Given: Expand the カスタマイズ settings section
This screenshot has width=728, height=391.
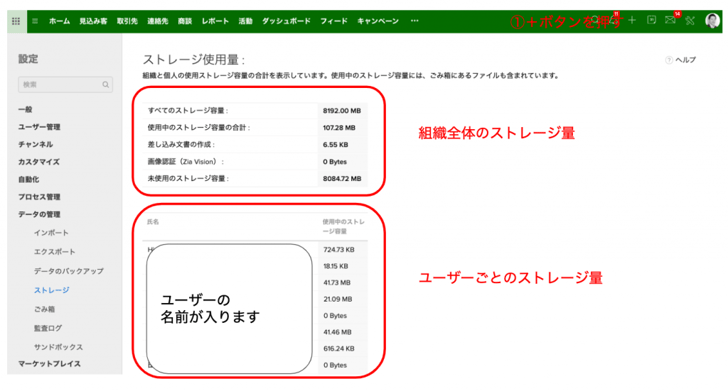Looking at the screenshot, I should coord(39,162).
